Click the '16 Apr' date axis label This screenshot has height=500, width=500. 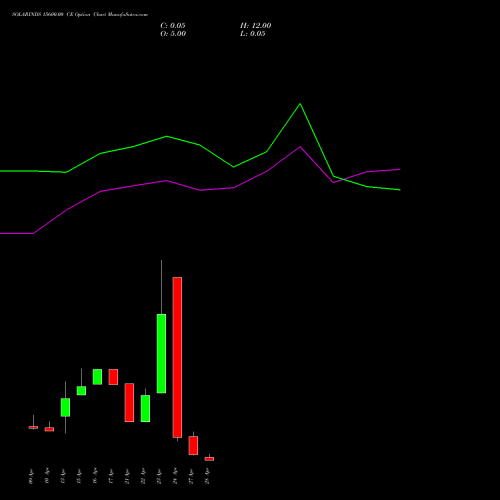(95, 476)
